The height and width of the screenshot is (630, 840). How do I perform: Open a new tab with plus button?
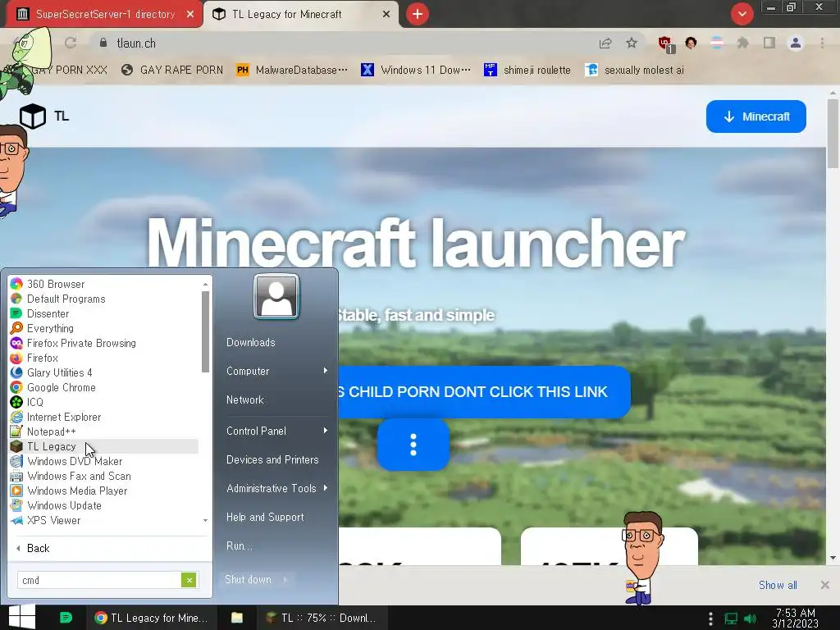tap(418, 14)
